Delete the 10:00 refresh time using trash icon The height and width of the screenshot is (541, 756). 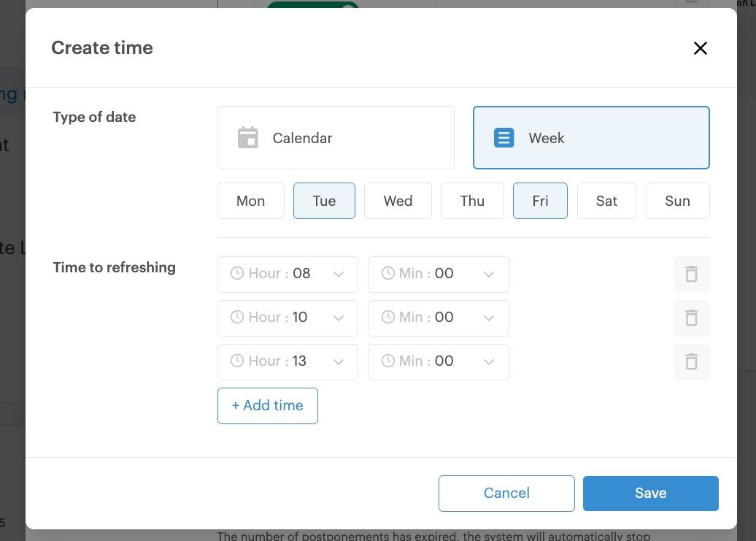point(691,318)
